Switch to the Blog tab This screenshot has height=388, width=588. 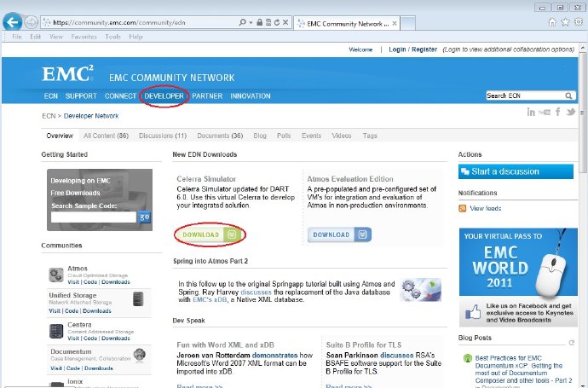click(x=260, y=136)
